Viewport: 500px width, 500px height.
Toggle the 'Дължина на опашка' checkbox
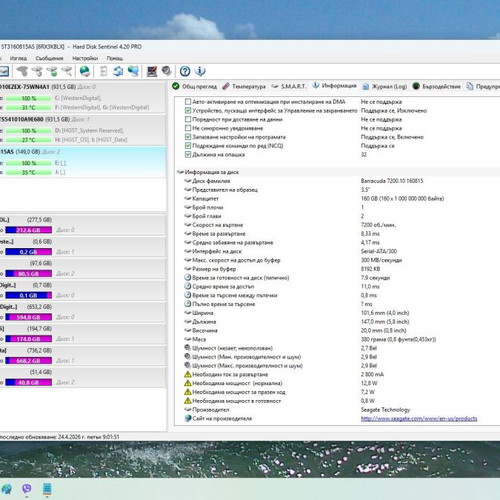point(188,154)
